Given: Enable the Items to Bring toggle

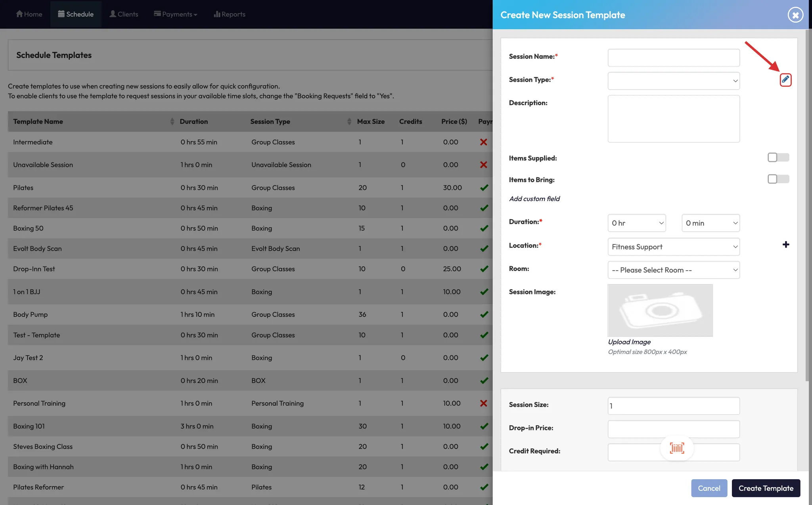Looking at the screenshot, I should tap(778, 179).
